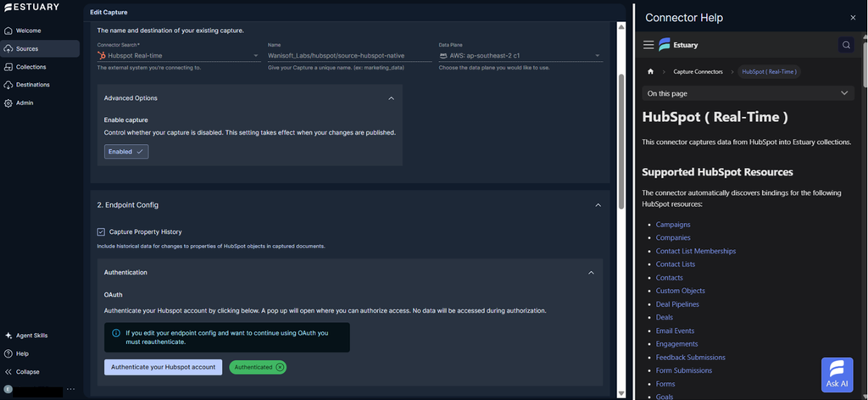Click the HubSpot connector logo icon
The height and width of the screenshot is (400, 868).
point(102,55)
